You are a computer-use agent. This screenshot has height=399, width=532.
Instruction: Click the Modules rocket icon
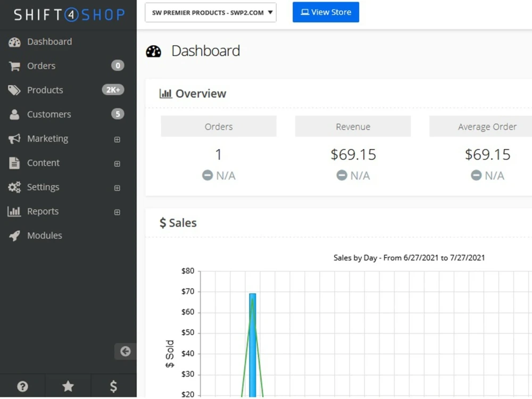pyautogui.click(x=14, y=236)
